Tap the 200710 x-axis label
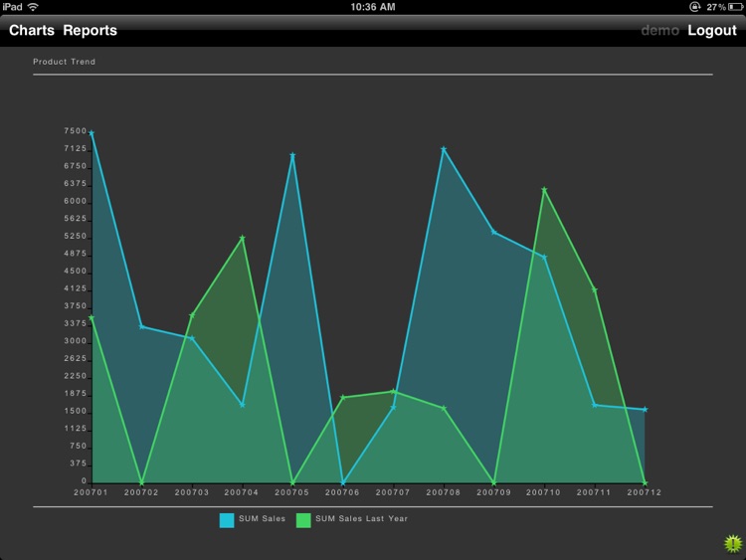Screen dimensions: 746x560 (543, 492)
